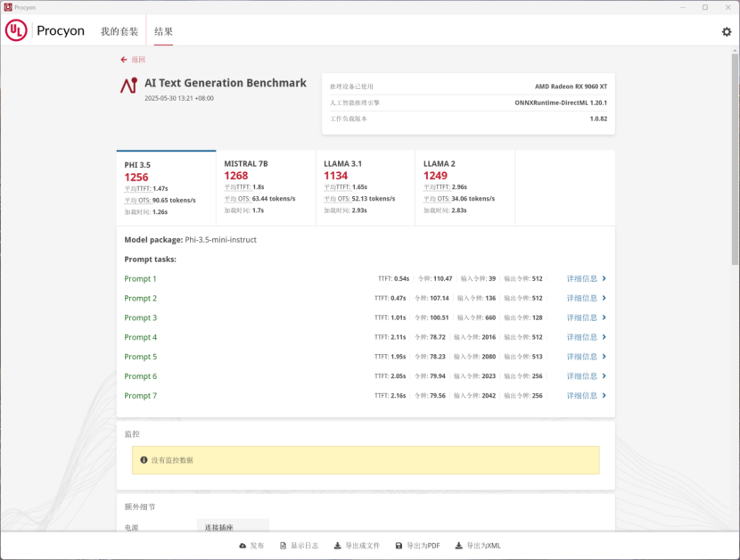Select the LLAMA 2 results tab

pyautogui.click(x=465, y=188)
